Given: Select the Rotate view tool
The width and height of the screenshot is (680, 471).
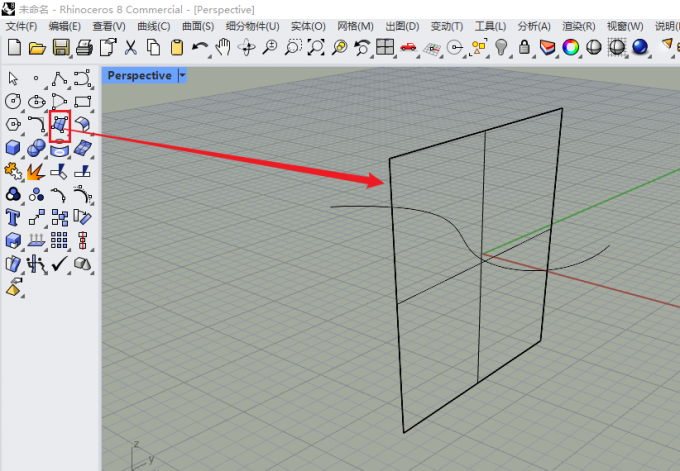Looking at the screenshot, I should [x=246, y=47].
